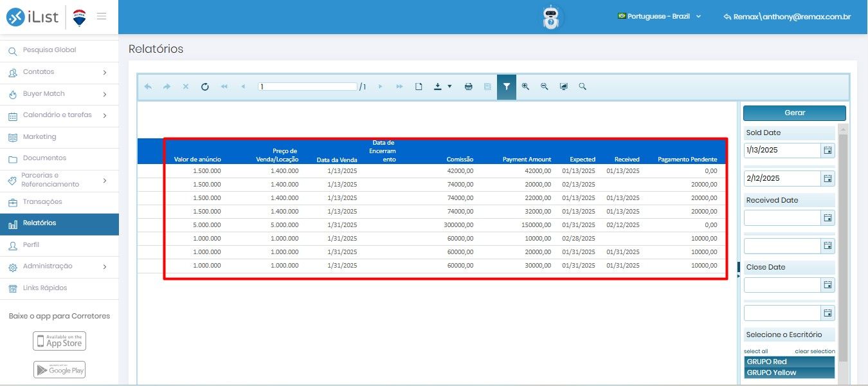Image resolution: width=868 pixels, height=386 pixels.
Task: Print the report
Action: 469,87
